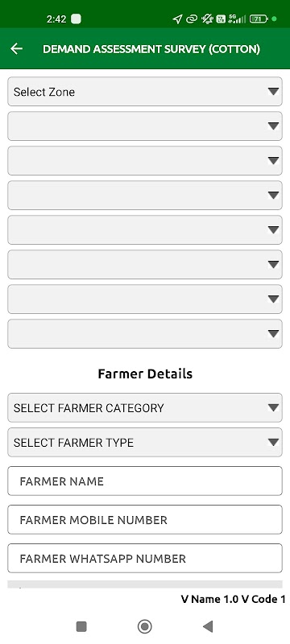290x644 pixels.
Task: Click the arrow on Select Zone dropdown
Action: [273, 92]
